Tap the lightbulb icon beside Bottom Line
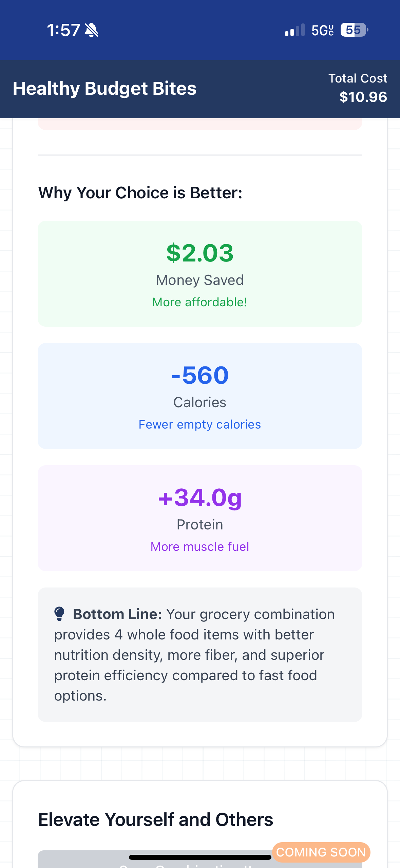 coord(59,614)
